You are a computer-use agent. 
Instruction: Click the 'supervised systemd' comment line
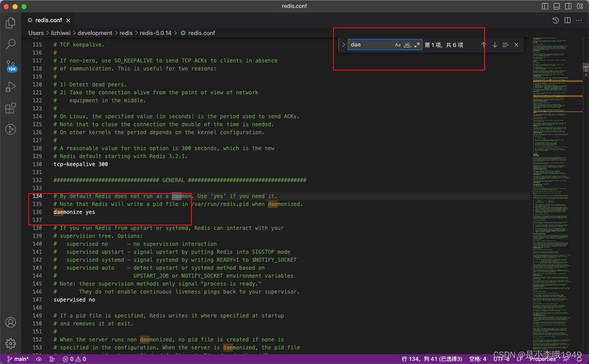[x=175, y=260]
